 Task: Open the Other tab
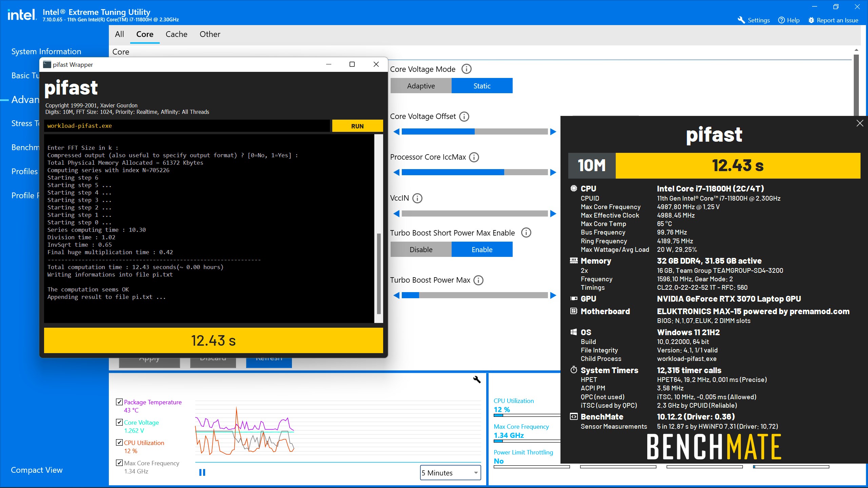(210, 34)
